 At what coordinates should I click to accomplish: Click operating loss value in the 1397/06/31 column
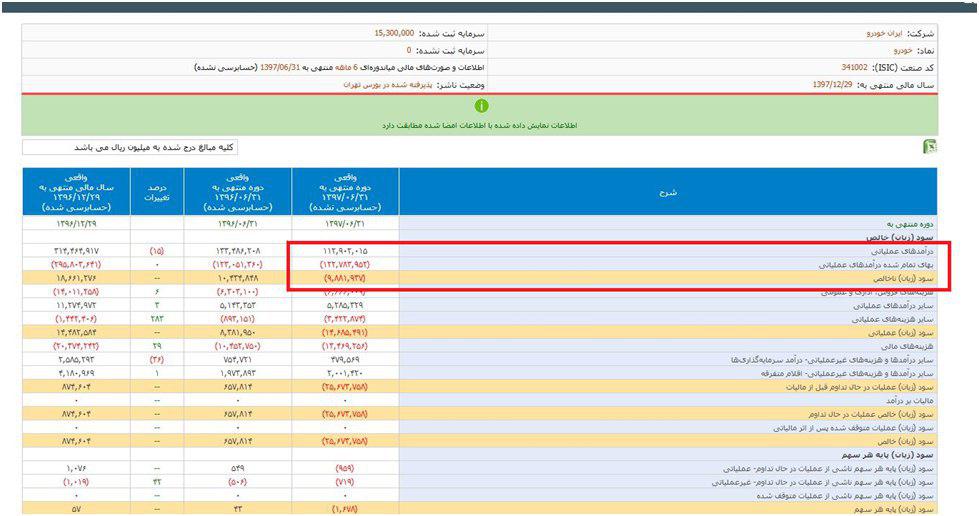(x=345, y=333)
